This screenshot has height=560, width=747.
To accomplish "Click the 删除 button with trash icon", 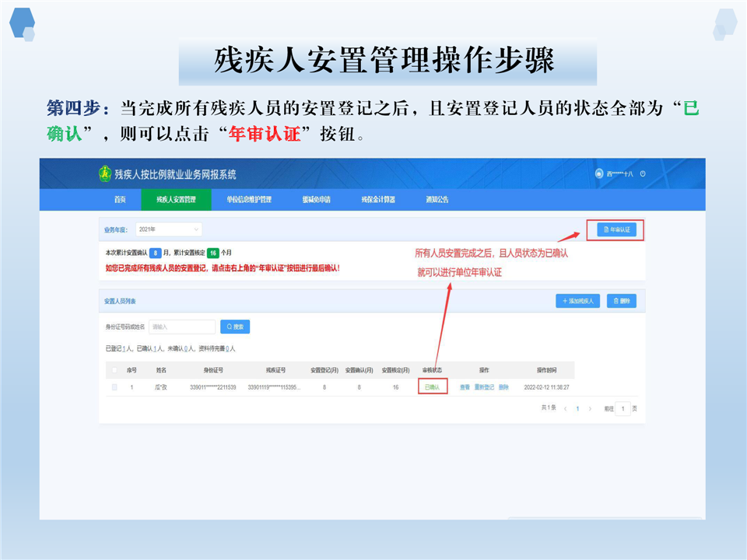I will 621,300.
